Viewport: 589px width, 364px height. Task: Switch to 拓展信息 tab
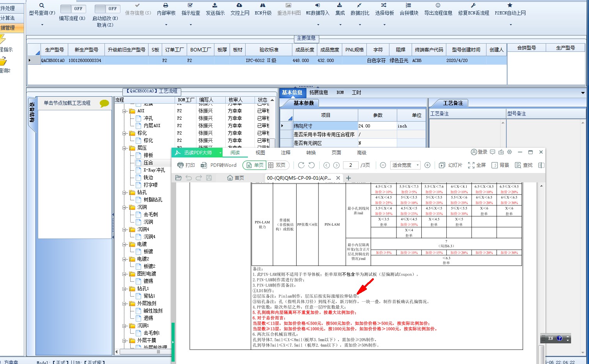318,92
